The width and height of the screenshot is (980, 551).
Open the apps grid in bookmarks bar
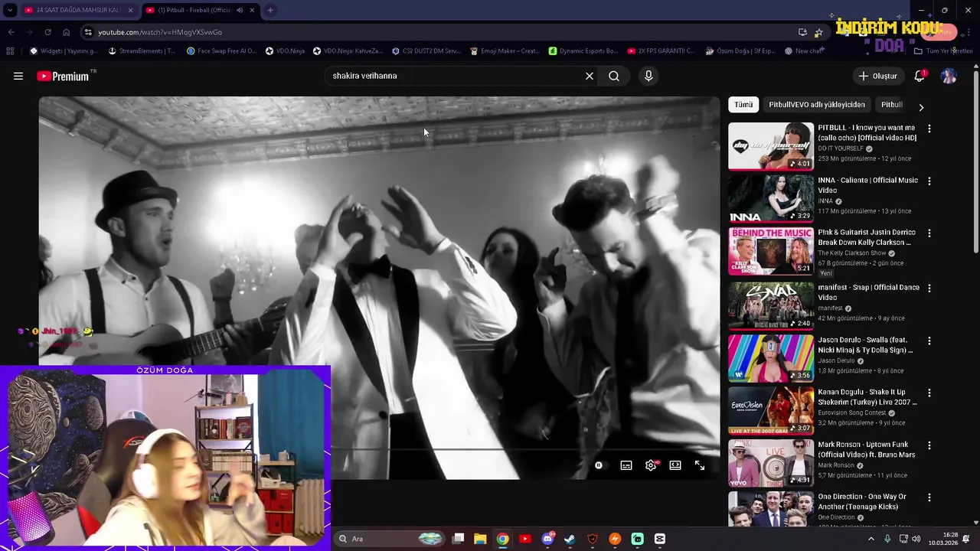[x=10, y=51]
